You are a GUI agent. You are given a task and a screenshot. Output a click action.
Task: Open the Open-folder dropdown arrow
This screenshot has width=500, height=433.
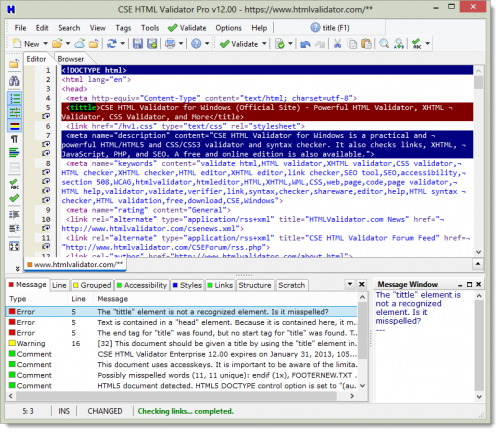pyautogui.click(x=68, y=44)
